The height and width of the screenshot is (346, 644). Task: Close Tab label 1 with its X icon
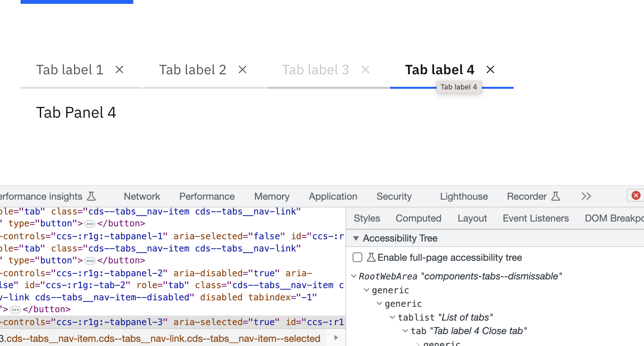(119, 69)
